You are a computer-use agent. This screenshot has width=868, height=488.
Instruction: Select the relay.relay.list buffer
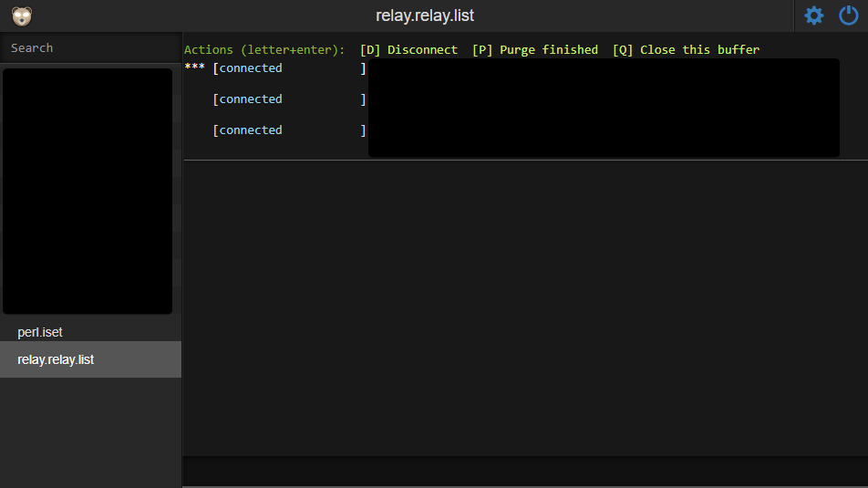91,359
